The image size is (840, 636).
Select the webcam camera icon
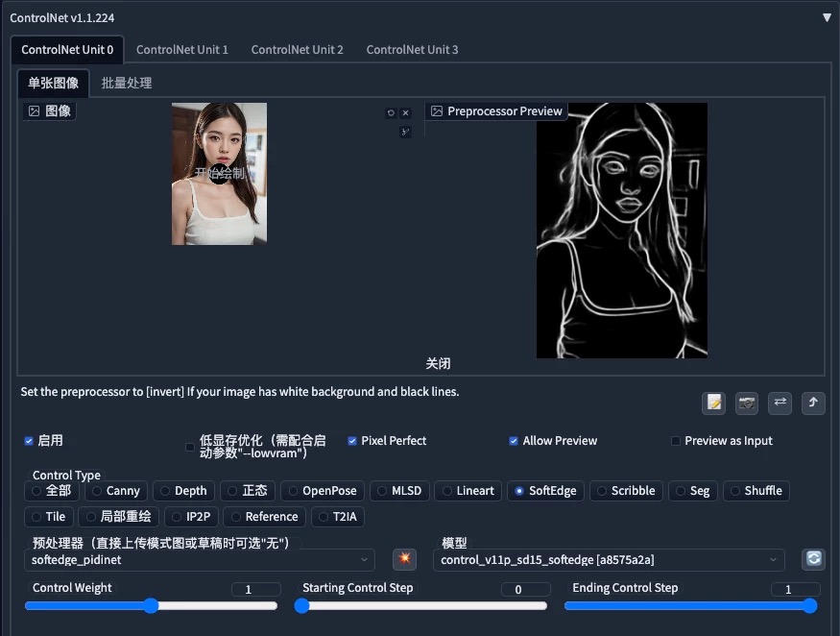pyautogui.click(x=747, y=403)
